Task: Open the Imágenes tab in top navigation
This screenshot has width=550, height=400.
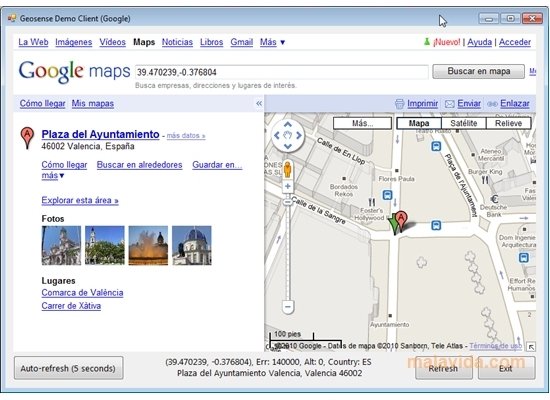Action: pyautogui.click(x=74, y=42)
